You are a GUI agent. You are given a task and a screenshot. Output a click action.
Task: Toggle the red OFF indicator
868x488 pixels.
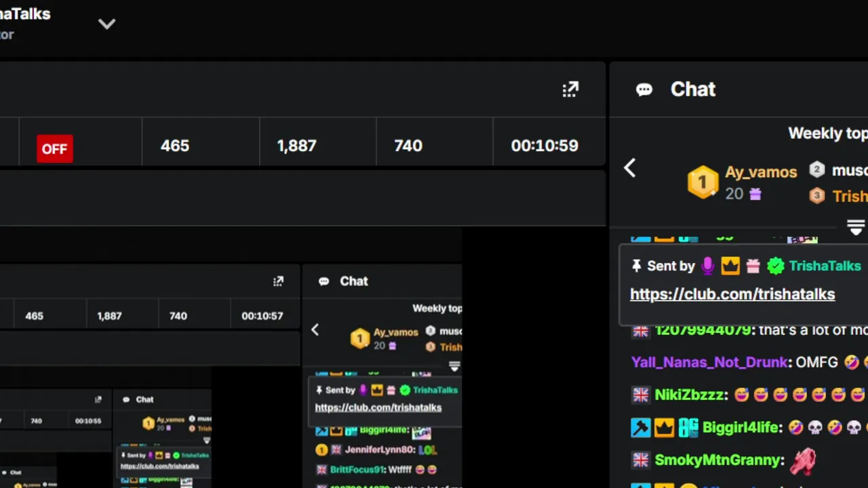[x=55, y=148]
